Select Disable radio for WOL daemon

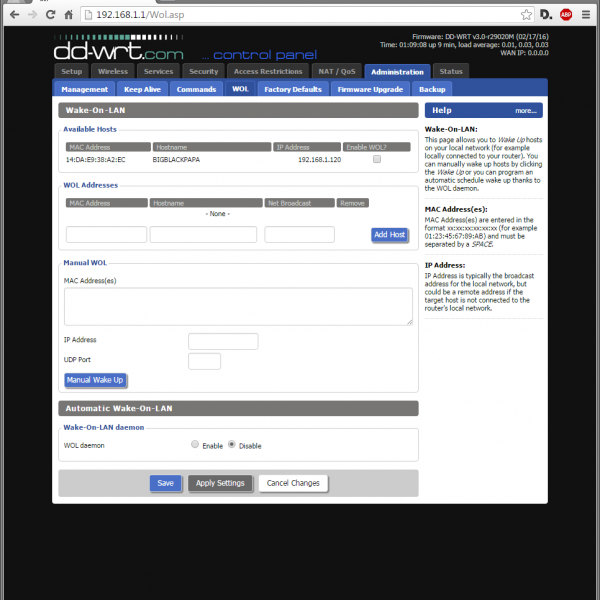coord(232,445)
